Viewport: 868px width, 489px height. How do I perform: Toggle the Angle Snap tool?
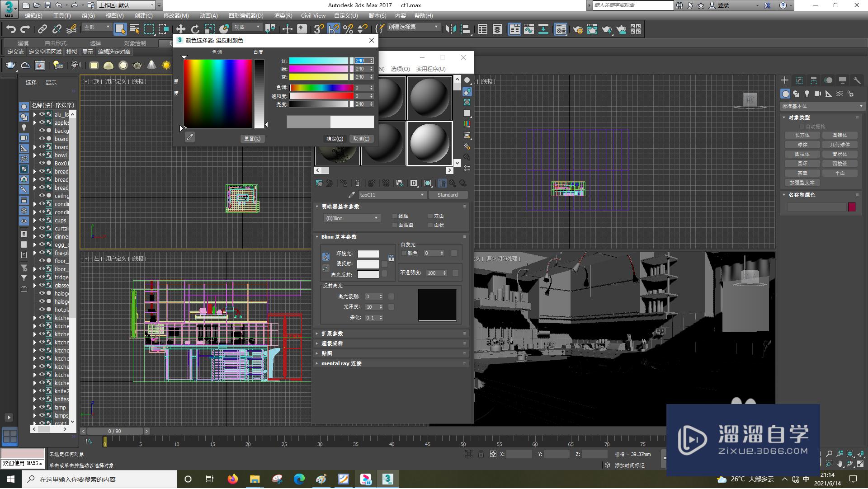click(x=334, y=29)
